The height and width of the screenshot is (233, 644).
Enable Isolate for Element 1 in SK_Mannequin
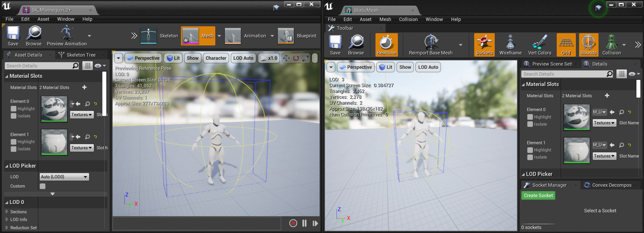pos(14,149)
